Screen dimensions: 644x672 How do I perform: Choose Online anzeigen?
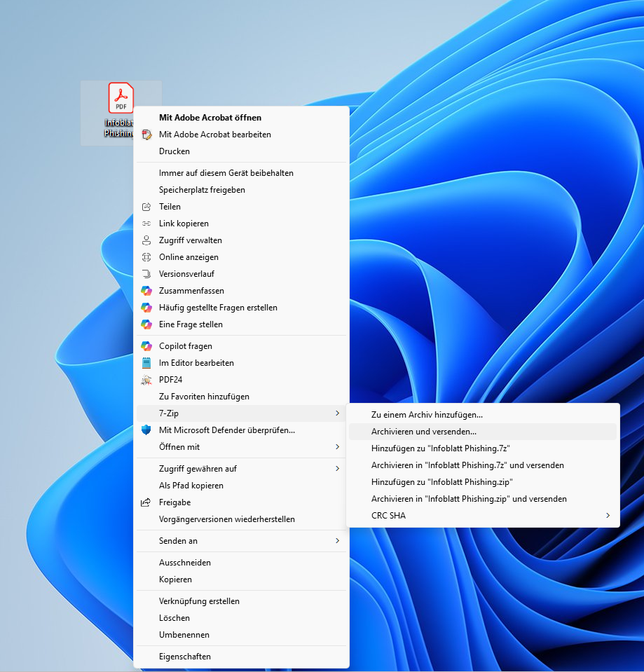(241, 257)
